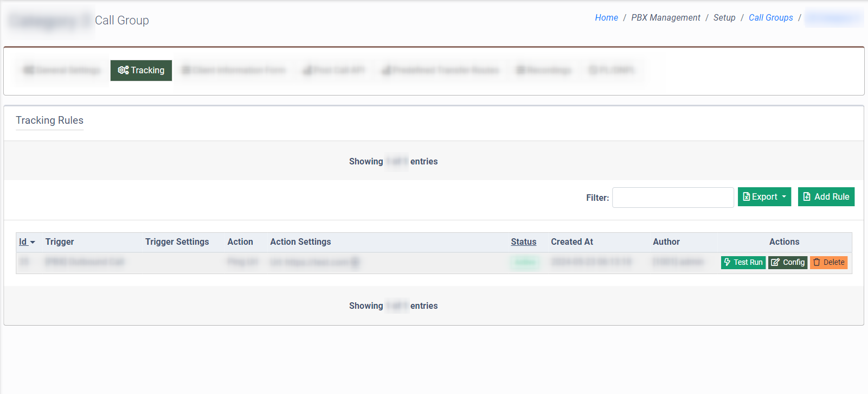
Task: Run a test with Test Run button
Action: (x=743, y=262)
